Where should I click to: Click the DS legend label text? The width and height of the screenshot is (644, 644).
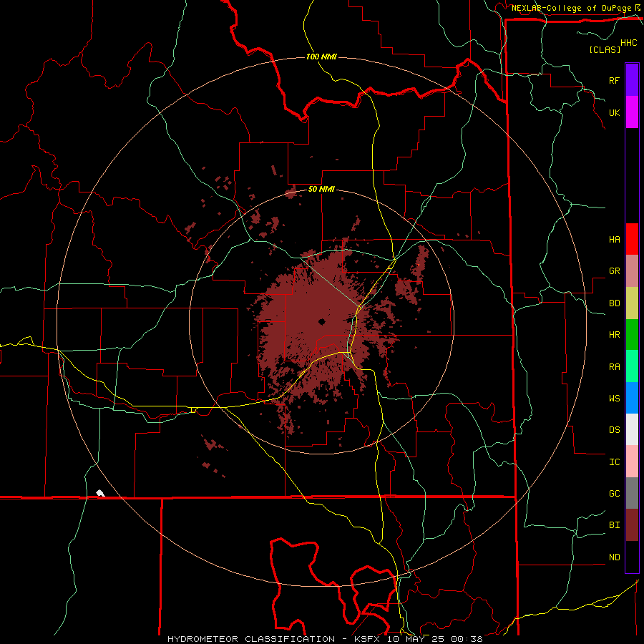tap(614, 429)
